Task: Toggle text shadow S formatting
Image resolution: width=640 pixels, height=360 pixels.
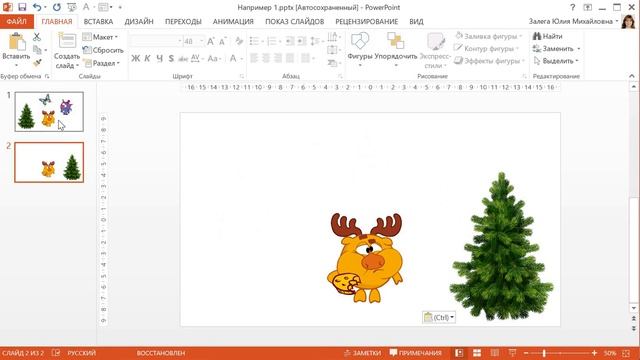Action: 171,59
